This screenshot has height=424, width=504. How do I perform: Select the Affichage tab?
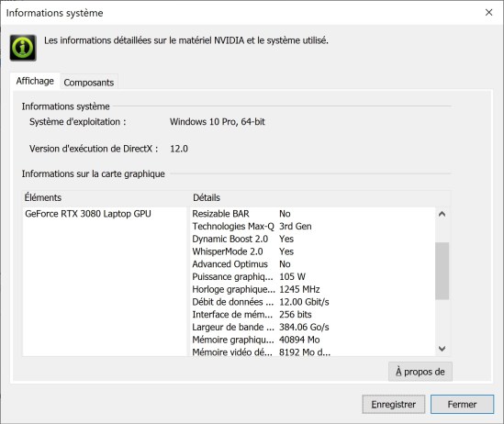35,81
